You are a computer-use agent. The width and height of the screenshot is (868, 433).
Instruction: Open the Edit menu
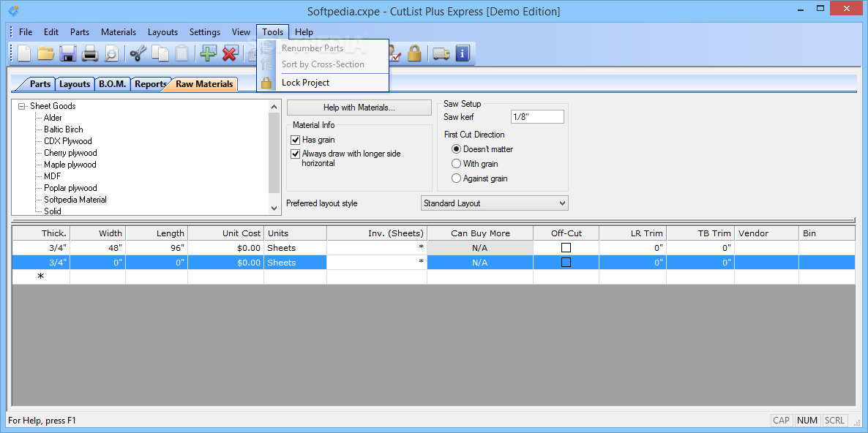(51, 32)
